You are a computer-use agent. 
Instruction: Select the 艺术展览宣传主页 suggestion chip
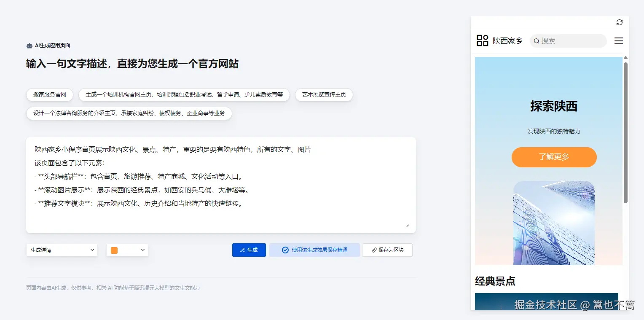click(324, 95)
